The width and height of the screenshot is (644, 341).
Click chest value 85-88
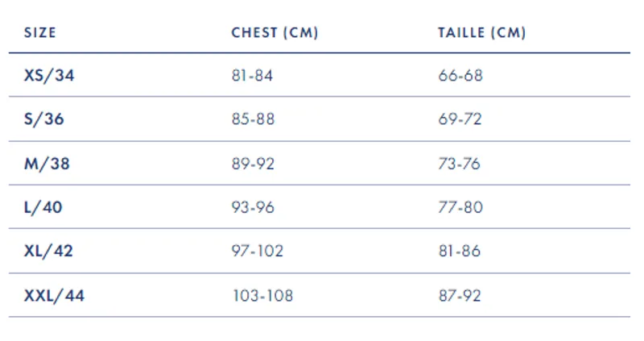coord(253,119)
